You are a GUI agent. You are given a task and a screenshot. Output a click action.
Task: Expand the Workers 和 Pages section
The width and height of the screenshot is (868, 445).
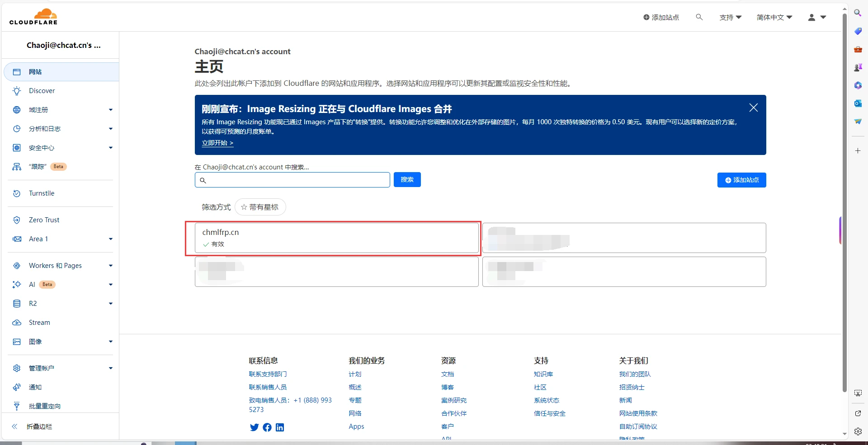click(55, 266)
